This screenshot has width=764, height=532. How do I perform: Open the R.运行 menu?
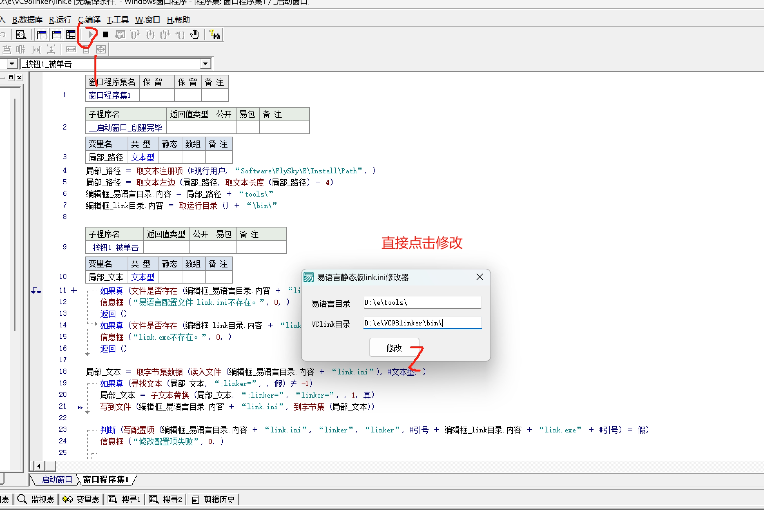(60, 20)
